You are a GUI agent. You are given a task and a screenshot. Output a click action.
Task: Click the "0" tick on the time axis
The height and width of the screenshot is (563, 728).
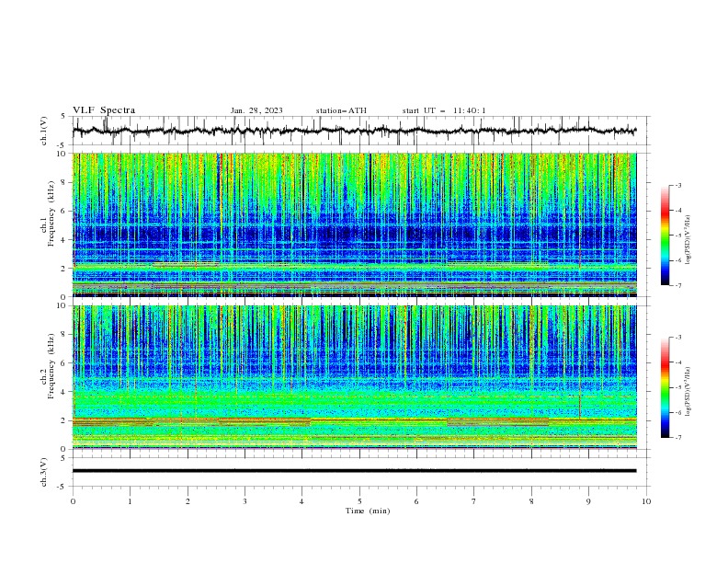point(73,501)
